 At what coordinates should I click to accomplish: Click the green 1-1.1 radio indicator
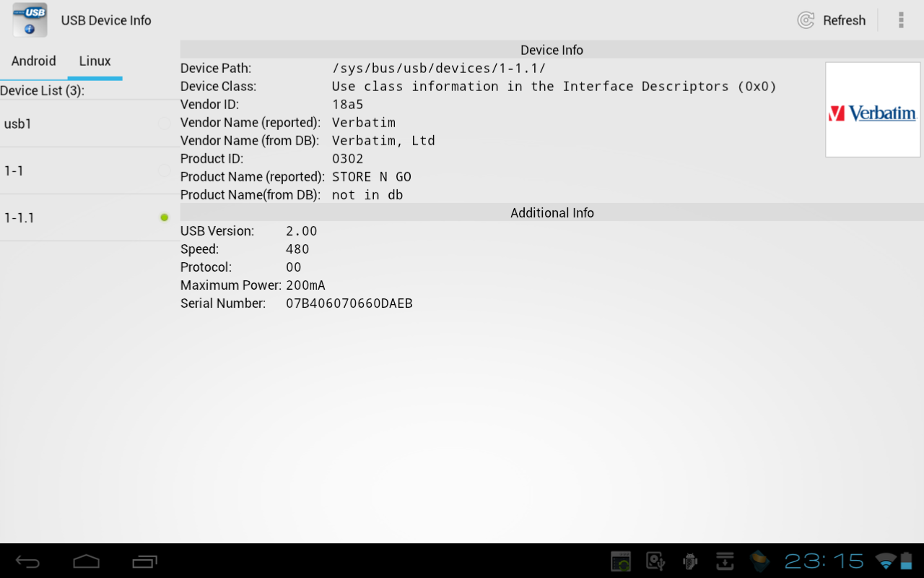tap(165, 217)
